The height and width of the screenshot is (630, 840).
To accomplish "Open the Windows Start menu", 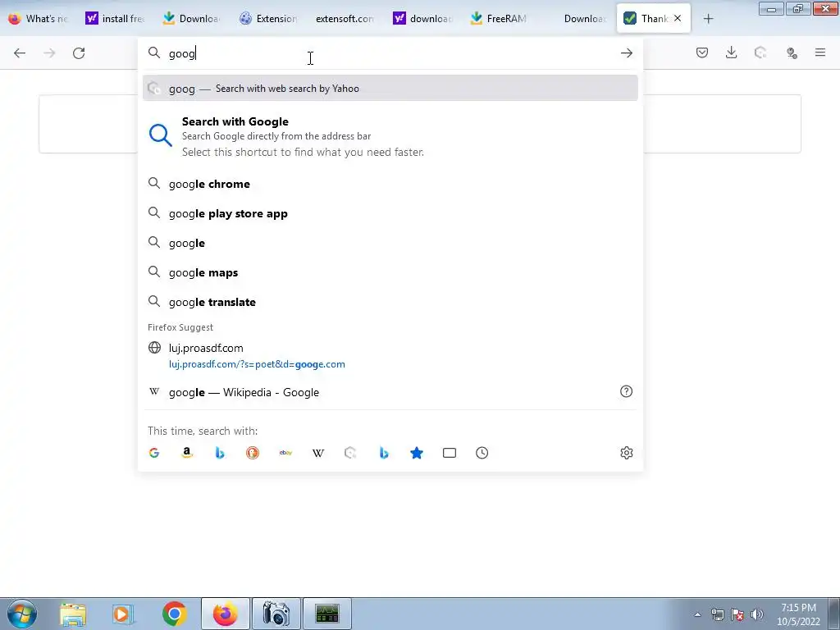I will [x=21, y=614].
